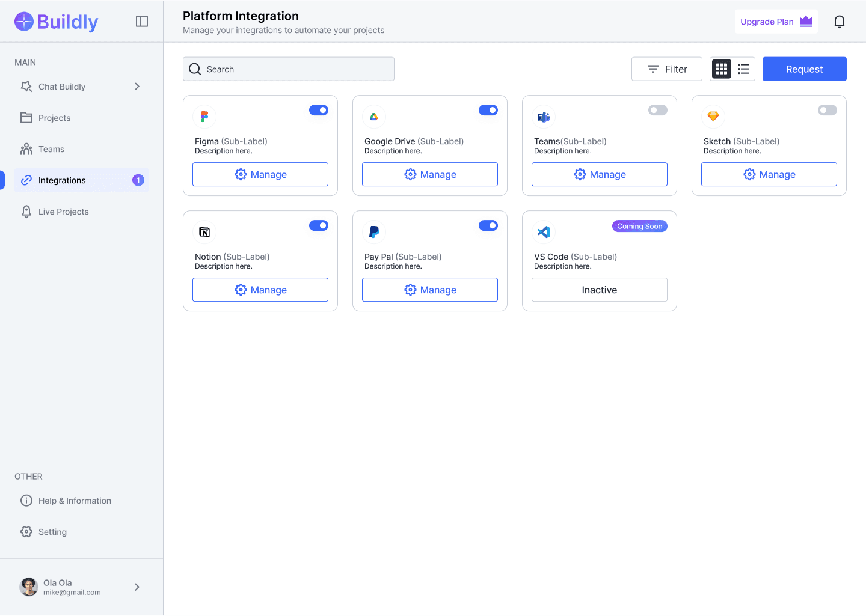This screenshot has width=866, height=616.
Task: Disable the Figma integration toggle
Action: (319, 110)
